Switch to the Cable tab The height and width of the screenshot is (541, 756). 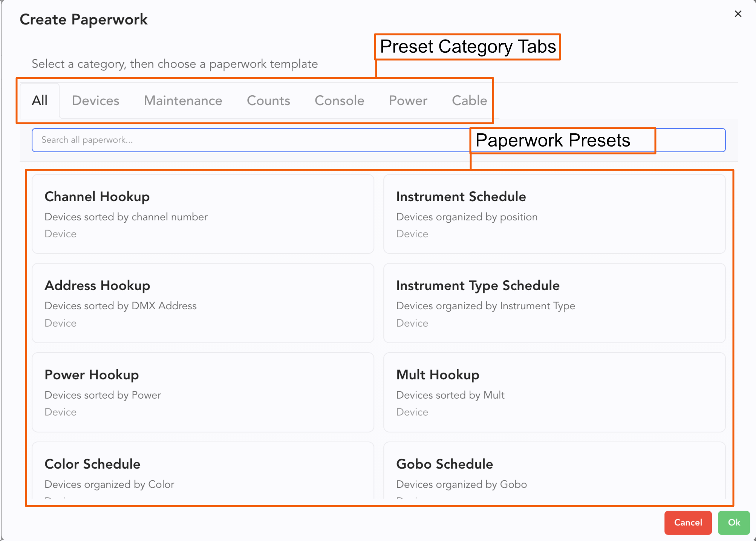point(469,101)
